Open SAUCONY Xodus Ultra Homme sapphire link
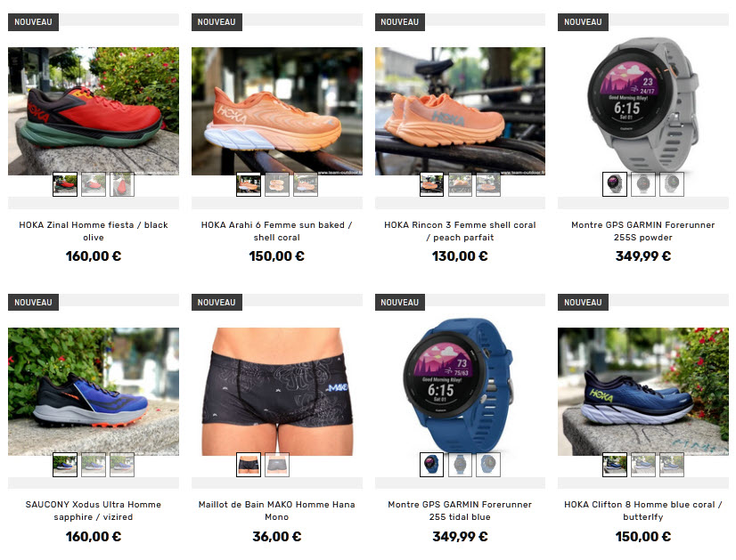Image resolution: width=736 pixels, height=560 pixels. pos(94,510)
